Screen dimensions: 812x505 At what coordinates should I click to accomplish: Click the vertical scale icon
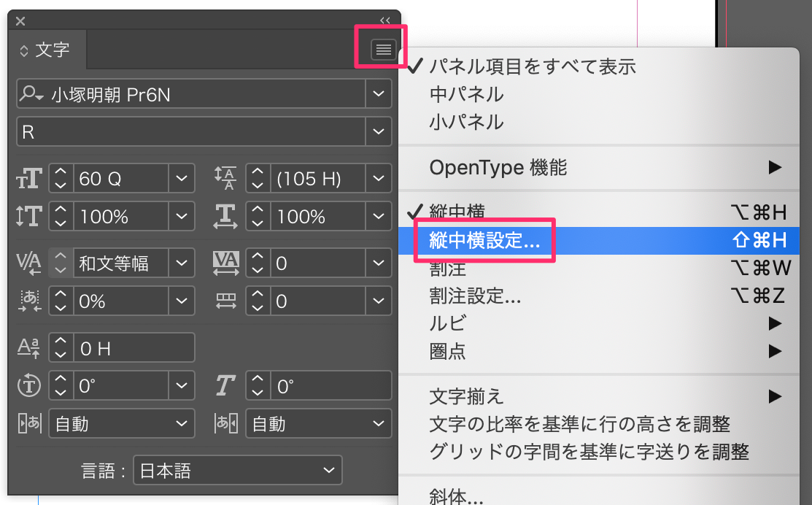(x=28, y=216)
